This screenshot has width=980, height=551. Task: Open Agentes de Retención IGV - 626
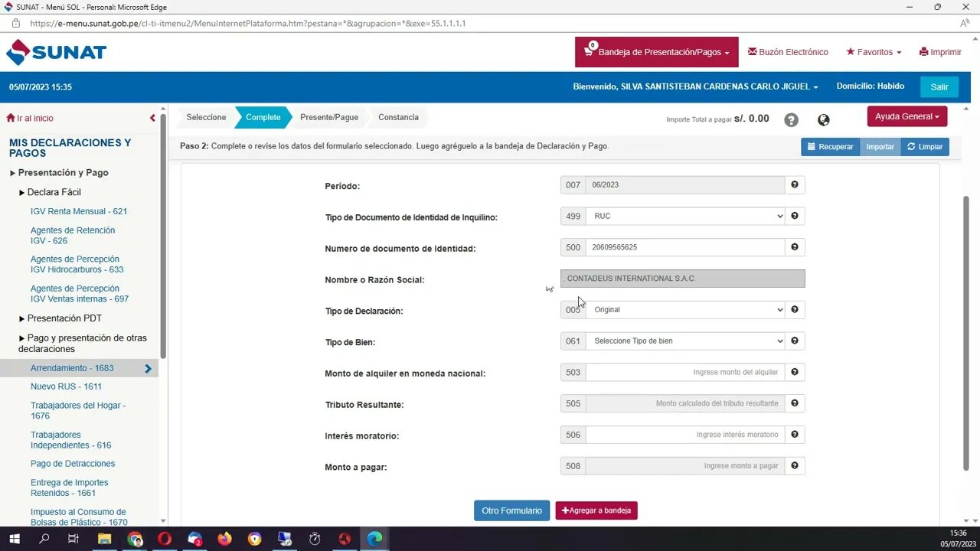click(73, 235)
